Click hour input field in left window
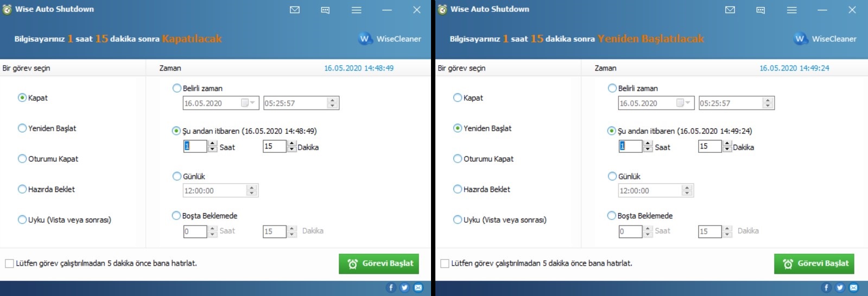This screenshot has width=868, height=296. click(x=195, y=146)
